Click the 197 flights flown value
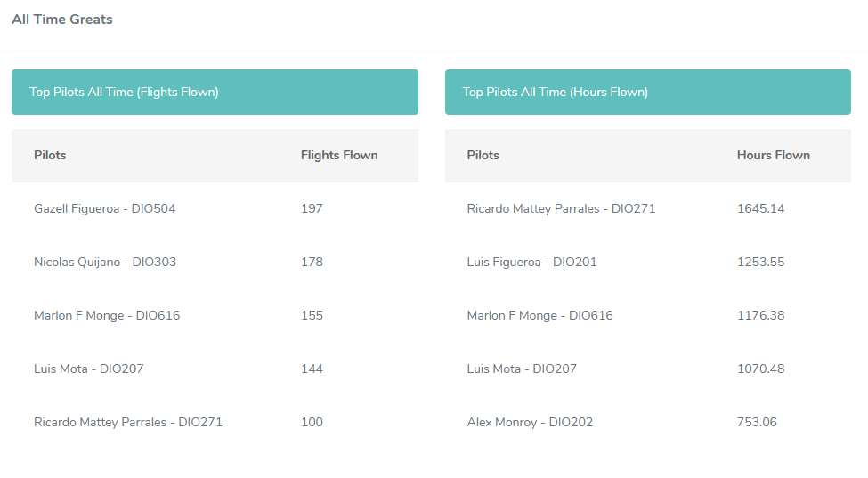 [312, 208]
